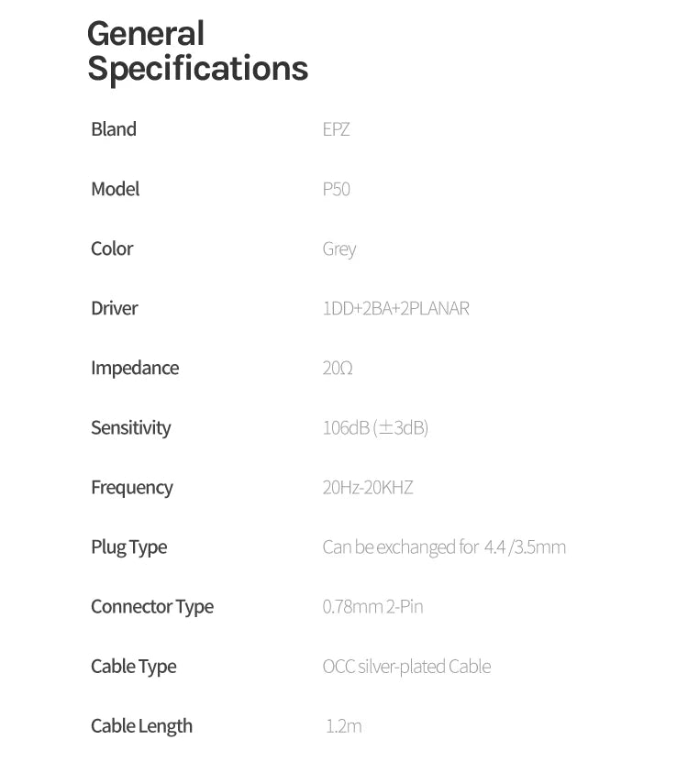Click the Frequency label

(132, 488)
